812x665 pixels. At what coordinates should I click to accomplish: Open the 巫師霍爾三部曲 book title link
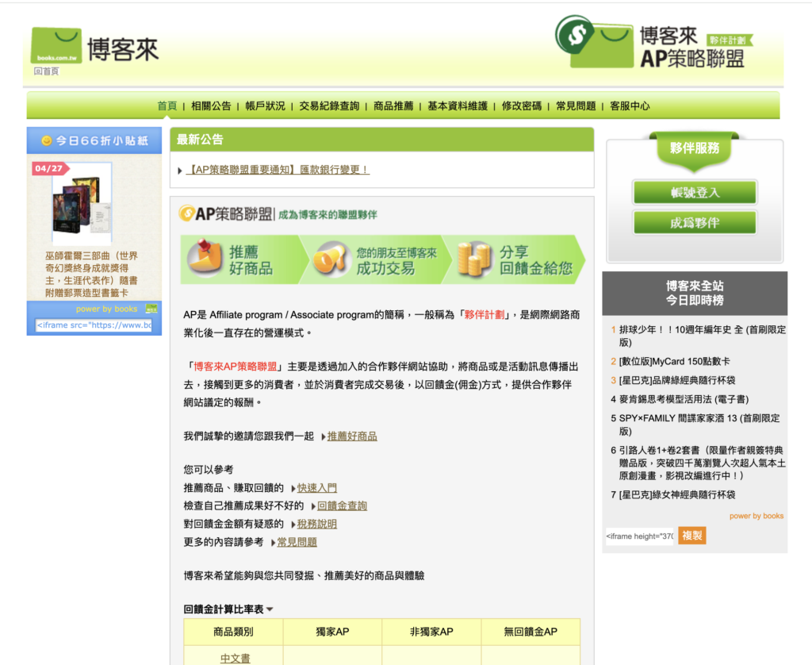tap(92, 275)
